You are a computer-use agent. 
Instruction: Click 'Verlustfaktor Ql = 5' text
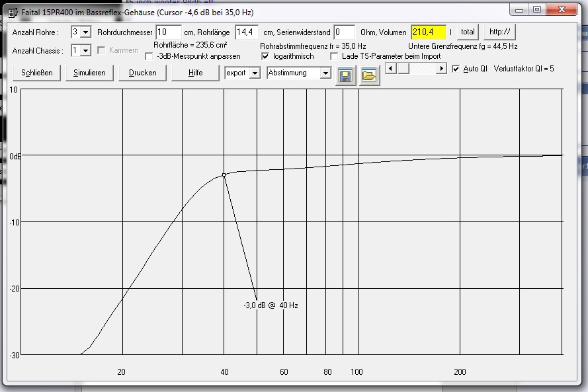tap(523, 69)
